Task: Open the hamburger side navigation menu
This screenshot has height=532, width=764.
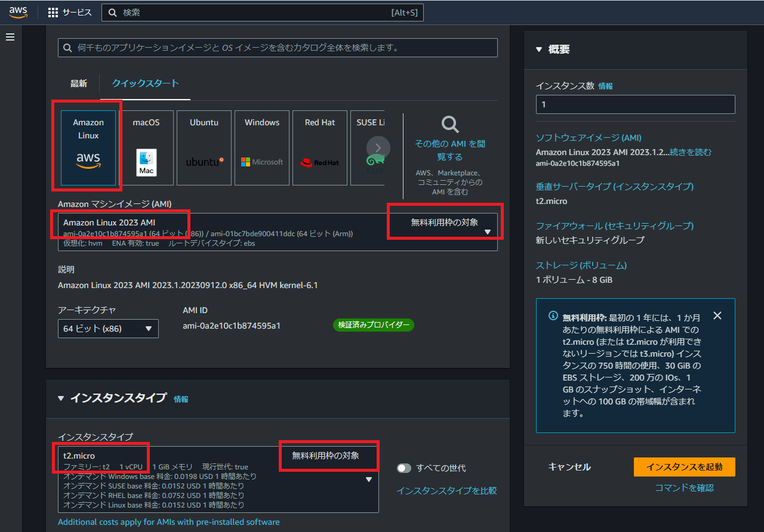Action: coord(10,37)
